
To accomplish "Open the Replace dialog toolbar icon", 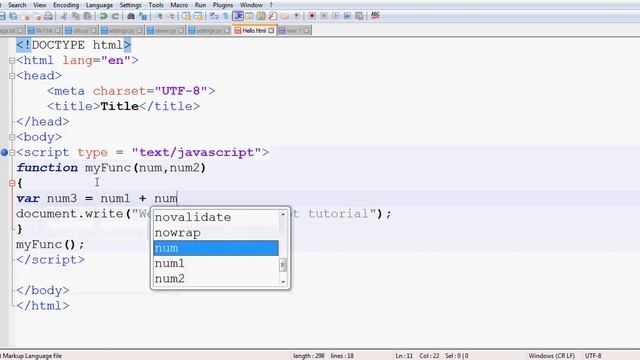I will coord(143,16).
